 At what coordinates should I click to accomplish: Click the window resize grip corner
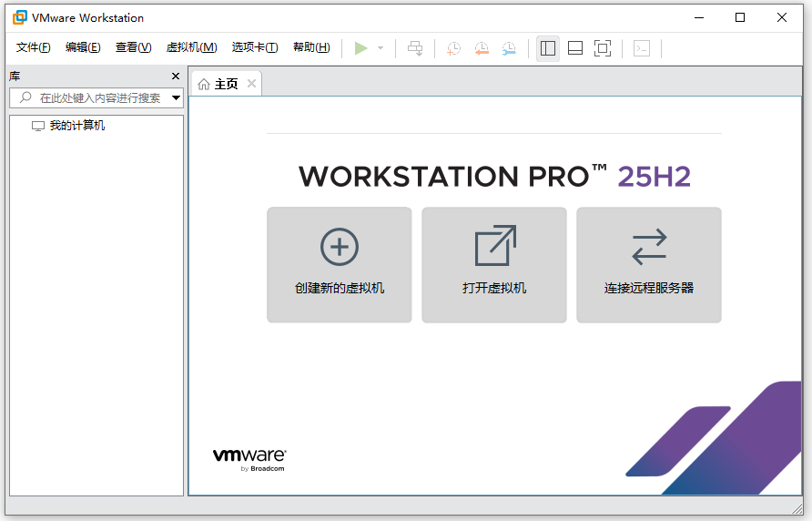[797, 509]
